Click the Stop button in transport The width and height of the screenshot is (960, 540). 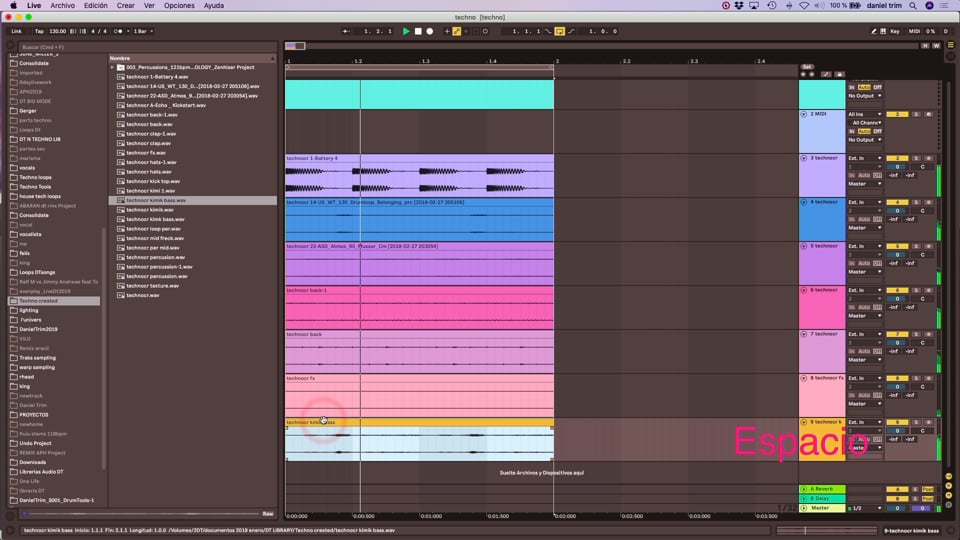(418, 31)
